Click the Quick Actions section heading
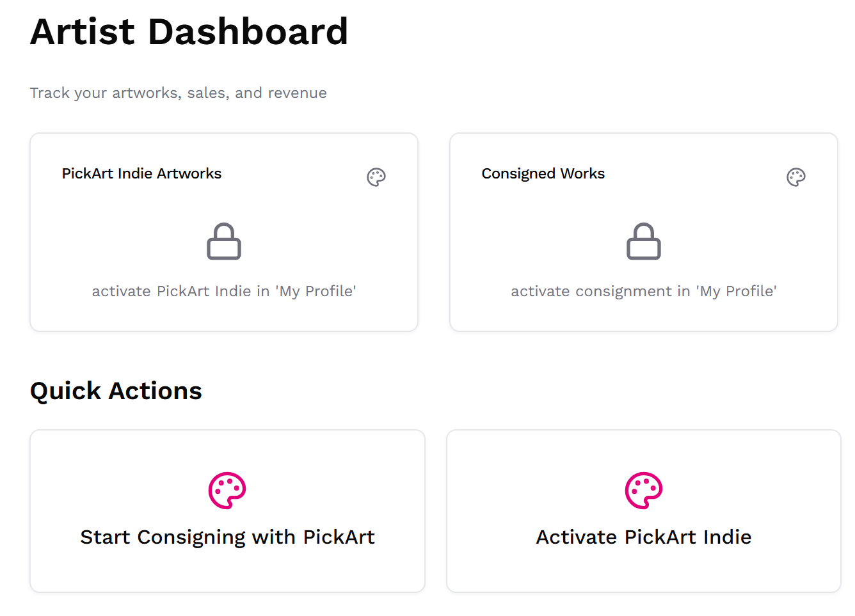Image resolution: width=855 pixels, height=616 pixels. (x=116, y=391)
